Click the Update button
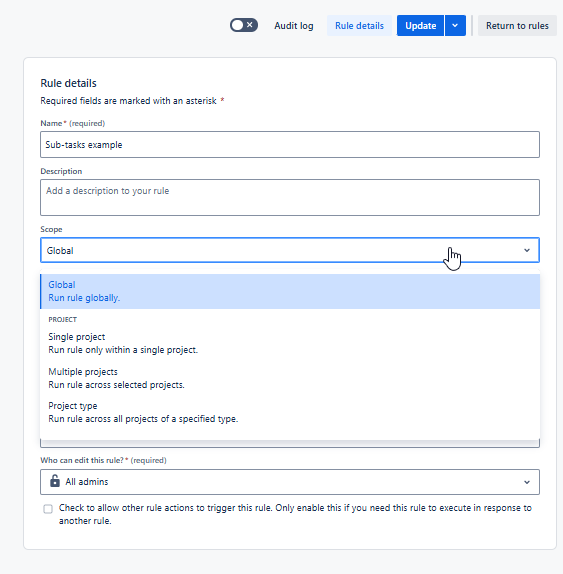 (x=420, y=26)
